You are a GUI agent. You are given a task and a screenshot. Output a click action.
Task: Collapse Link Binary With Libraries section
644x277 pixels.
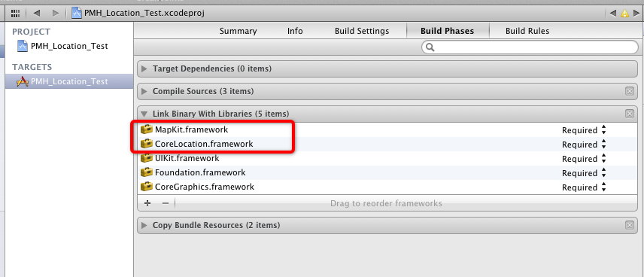pos(144,114)
